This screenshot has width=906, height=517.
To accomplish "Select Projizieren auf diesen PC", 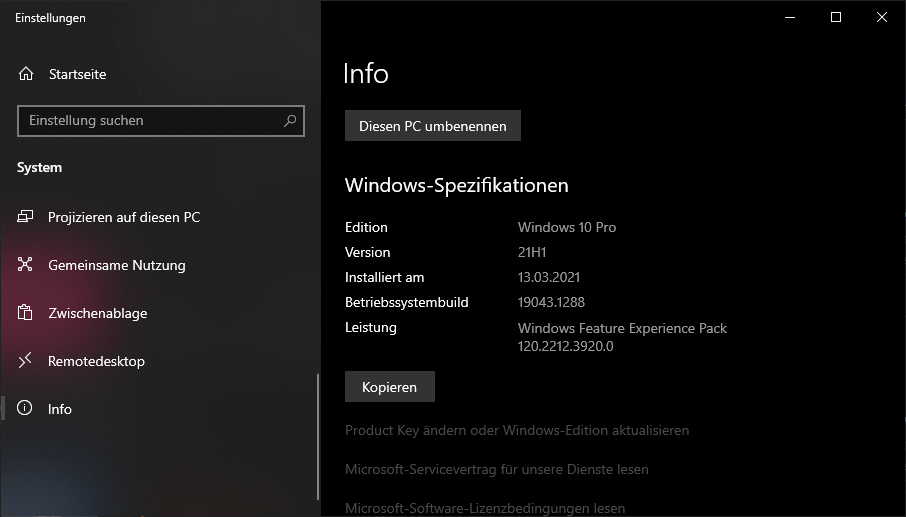I will coord(124,217).
